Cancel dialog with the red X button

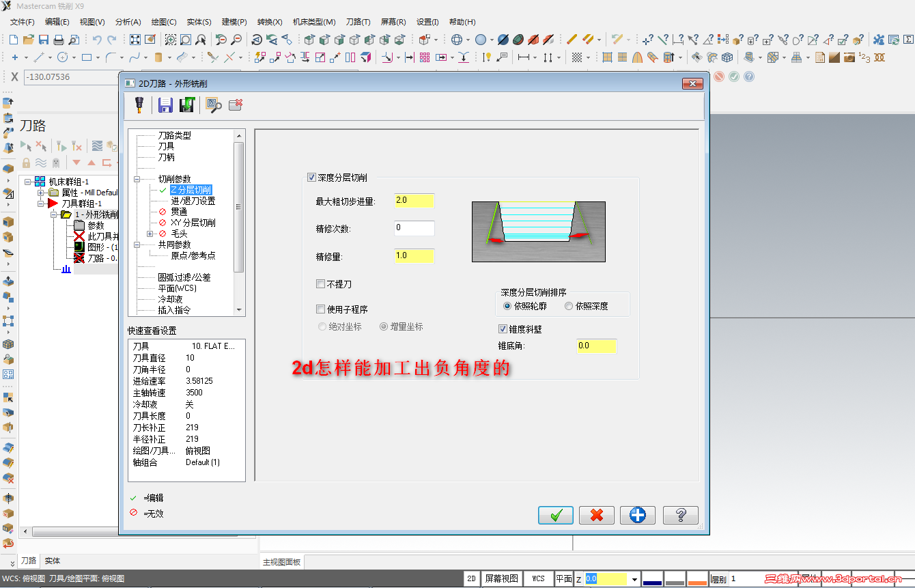point(597,515)
